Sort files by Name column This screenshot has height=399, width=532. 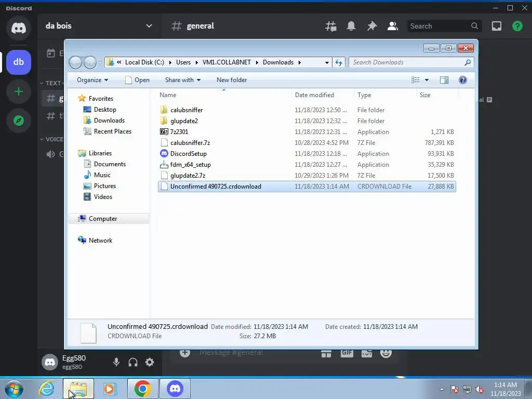(224, 95)
